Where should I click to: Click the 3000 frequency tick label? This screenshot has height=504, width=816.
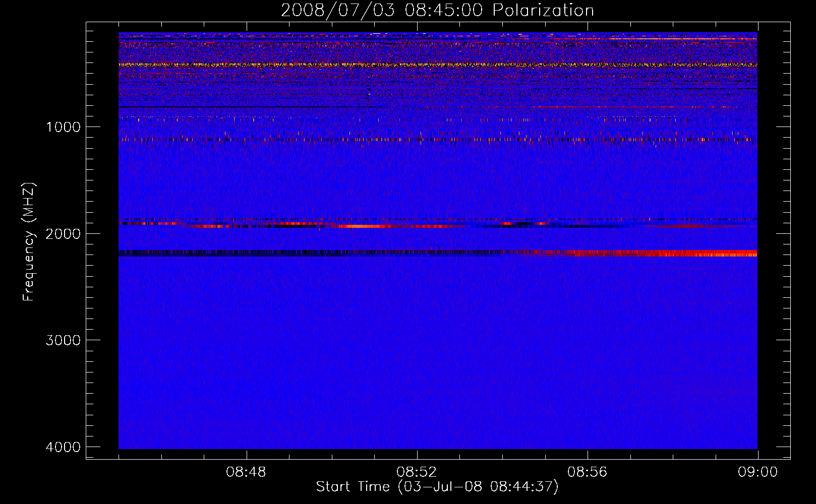click(63, 340)
